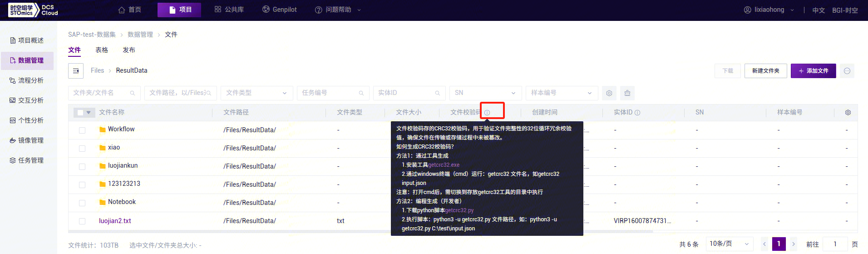Open 数据管理 in the sidebar
The width and height of the screenshot is (868, 254).
[27, 60]
